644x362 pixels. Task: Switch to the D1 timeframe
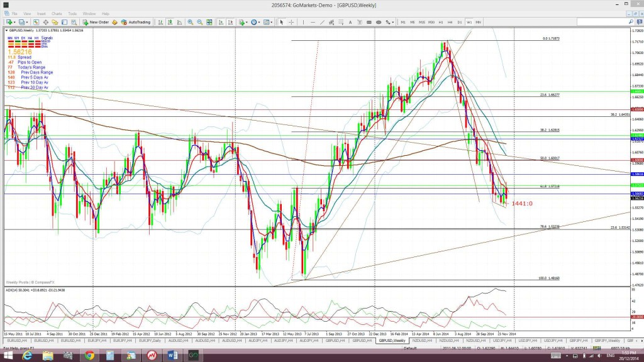coord(460,22)
